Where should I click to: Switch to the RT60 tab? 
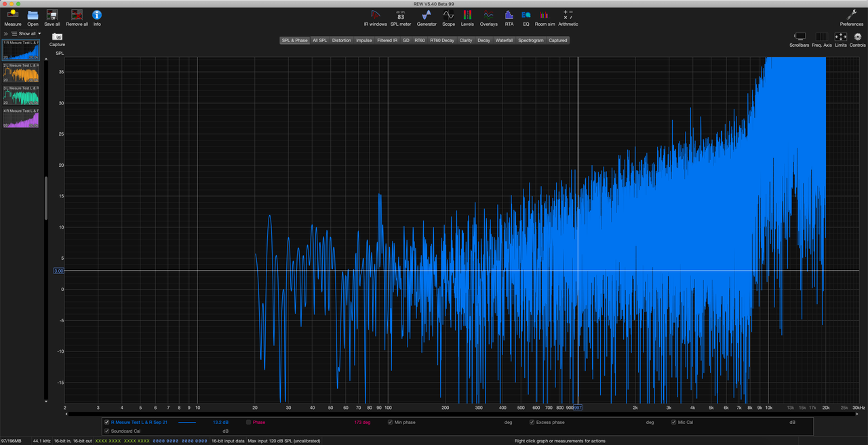click(x=420, y=40)
